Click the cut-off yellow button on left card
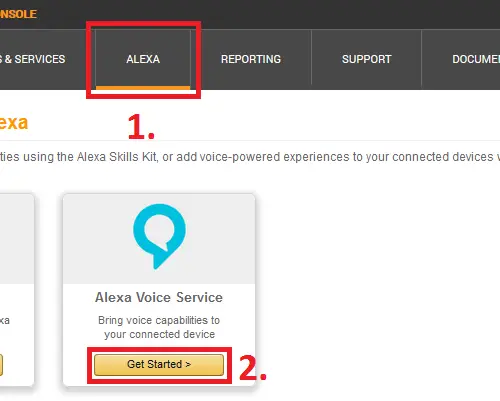 coord(1,365)
